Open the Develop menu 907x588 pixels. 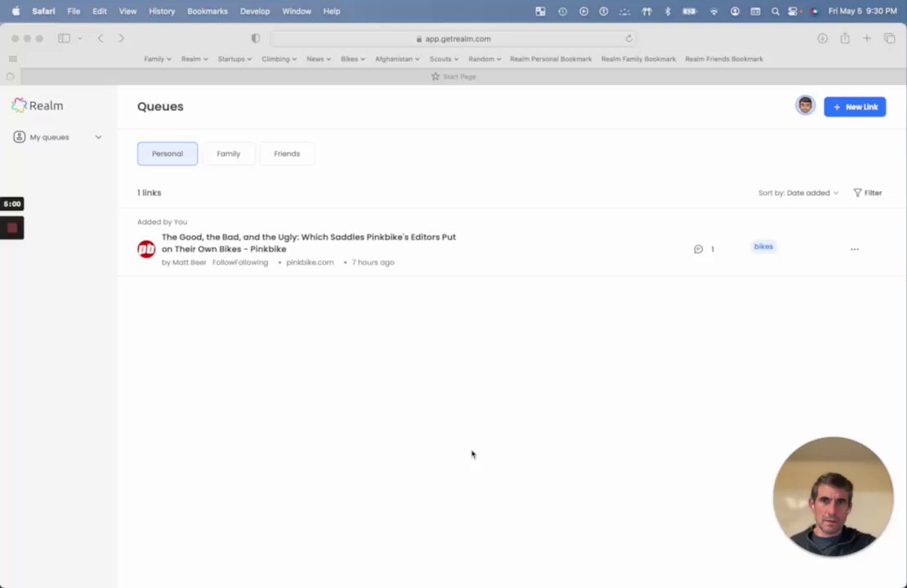pyautogui.click(x=254, y=11)
